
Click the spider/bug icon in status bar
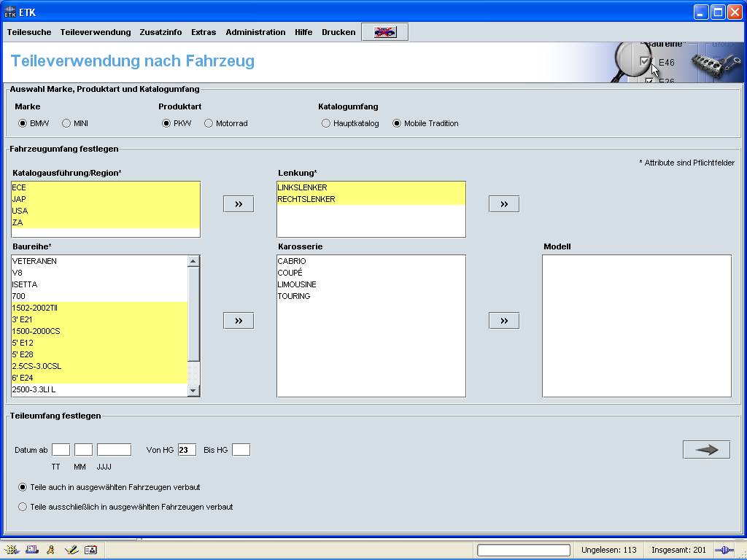tap(12, 550)
